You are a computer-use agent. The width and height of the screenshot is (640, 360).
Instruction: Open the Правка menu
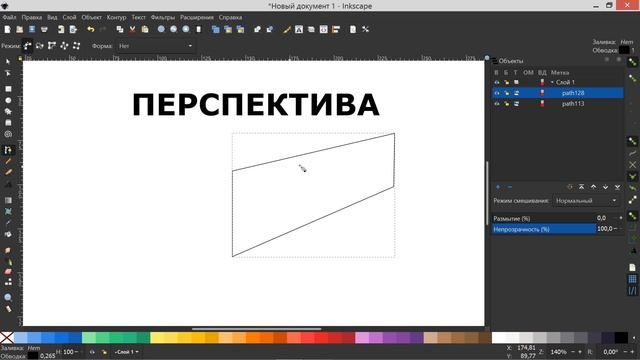pyautogui.click(x=31, y=18)
